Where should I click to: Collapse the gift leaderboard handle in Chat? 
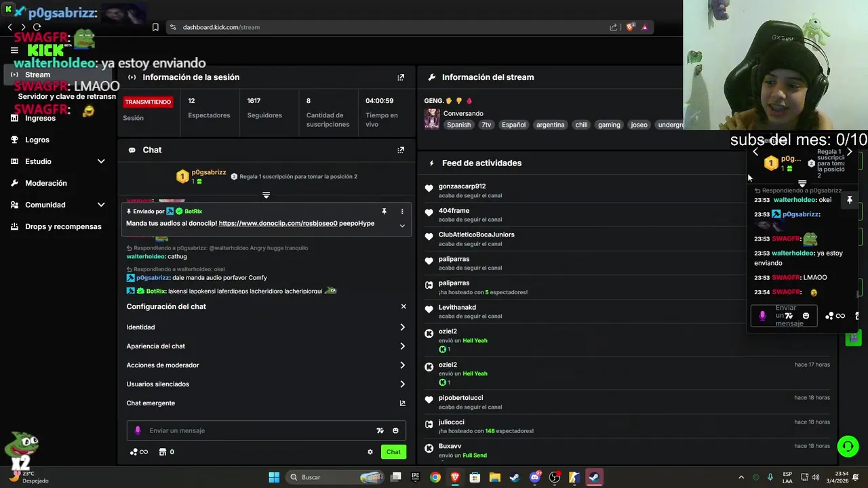[266, 195]
